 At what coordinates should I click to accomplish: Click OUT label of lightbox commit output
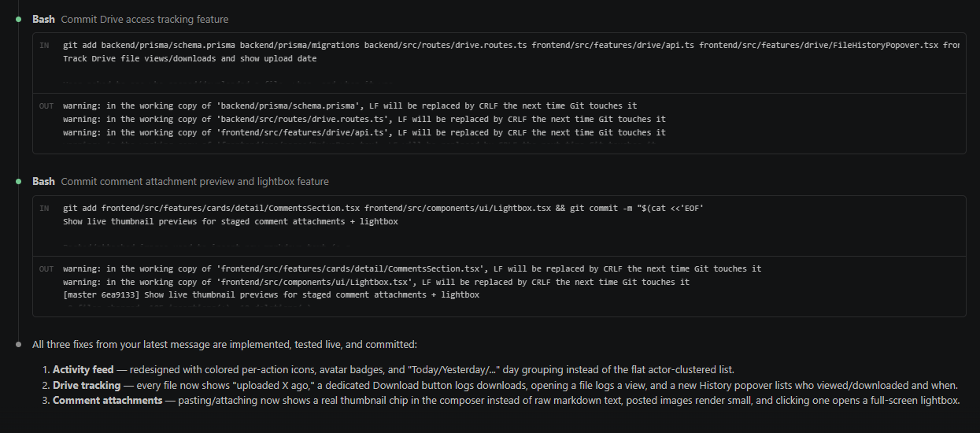[46, 268]
